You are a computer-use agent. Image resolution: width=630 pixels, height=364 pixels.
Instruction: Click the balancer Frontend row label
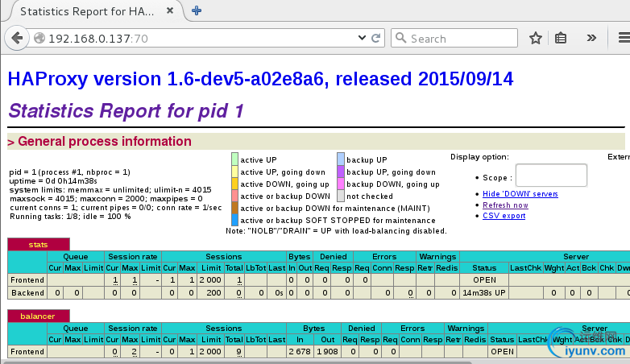(x=27, y=352)
